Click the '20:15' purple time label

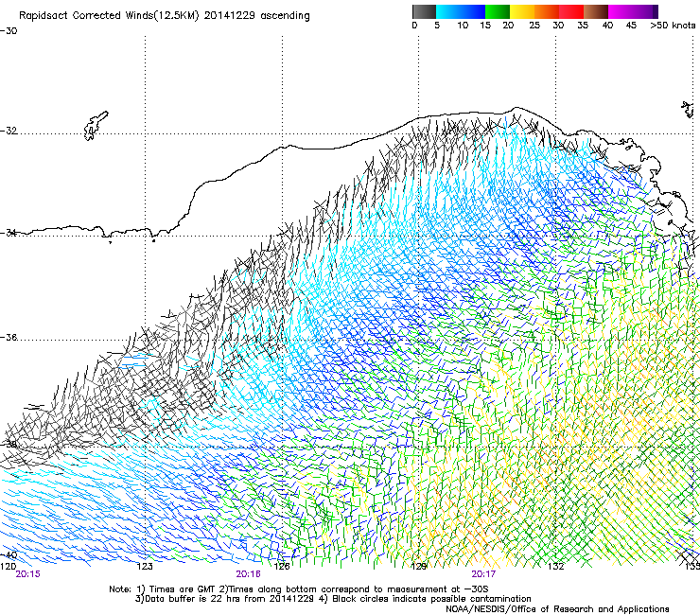point(27,574)
